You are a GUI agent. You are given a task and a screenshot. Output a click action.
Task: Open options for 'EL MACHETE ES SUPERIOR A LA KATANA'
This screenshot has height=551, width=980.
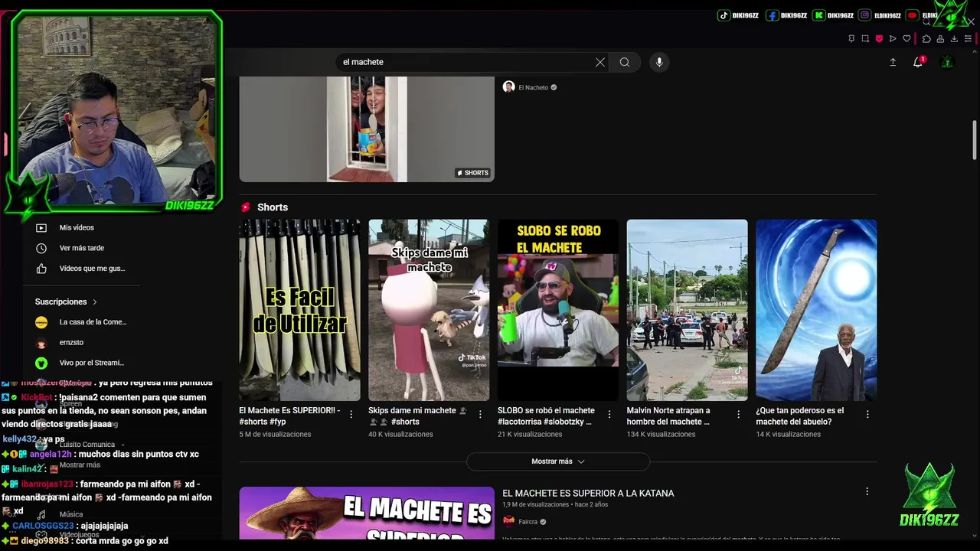pos(867,491)
